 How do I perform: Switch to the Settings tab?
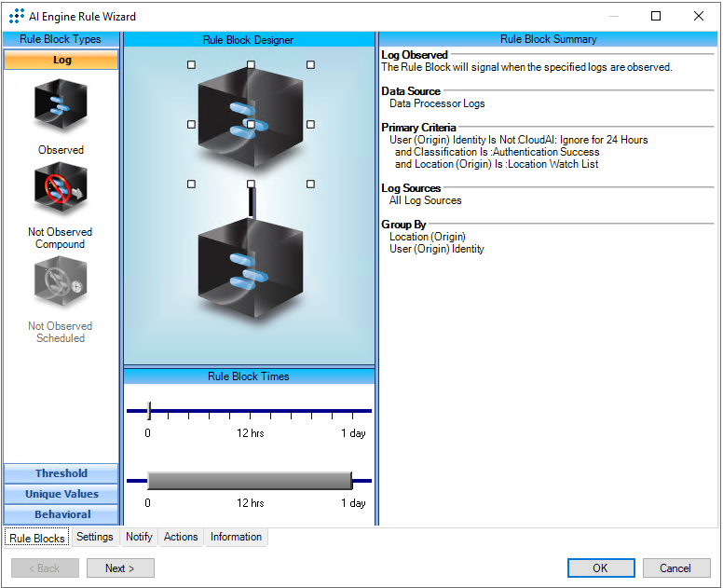pos(95,537)
